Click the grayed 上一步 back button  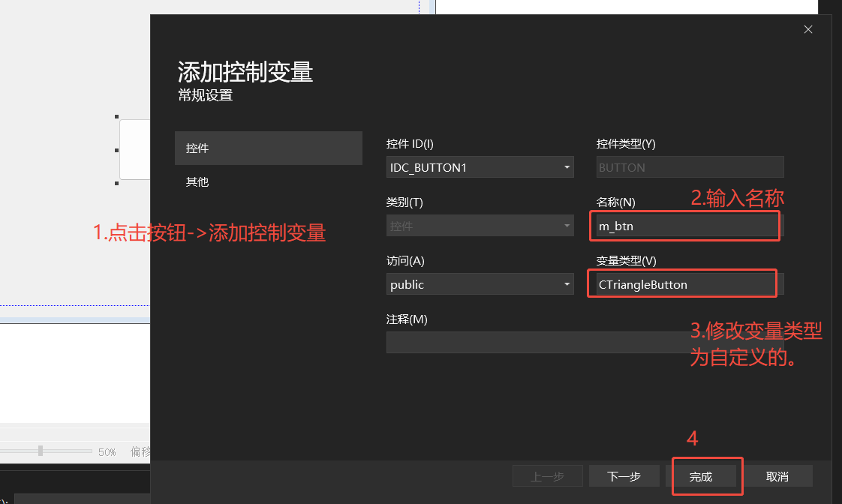[547, 475]
